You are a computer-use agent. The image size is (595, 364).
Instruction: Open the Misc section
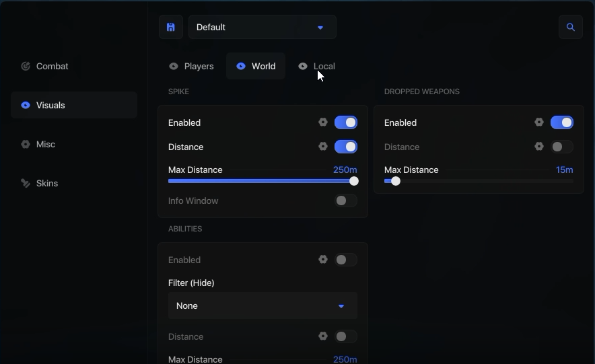point(74,144)
